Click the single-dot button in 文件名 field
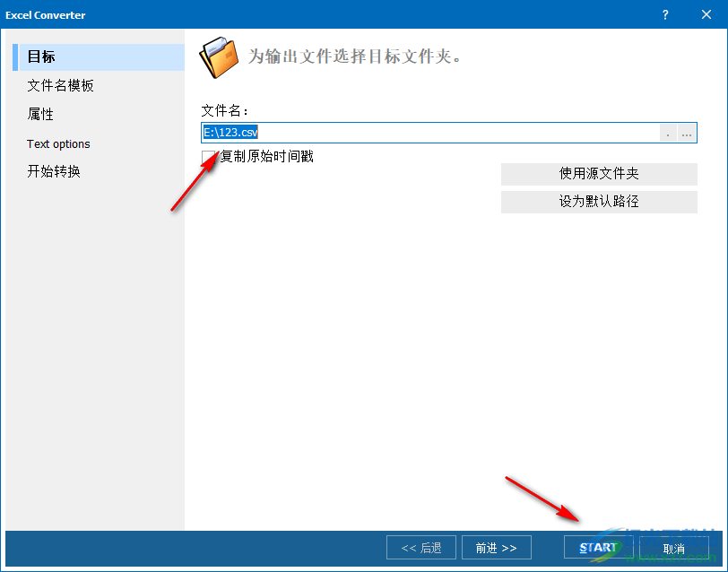The height and width of the screenshot is (572, 728). tap(668, 134)
